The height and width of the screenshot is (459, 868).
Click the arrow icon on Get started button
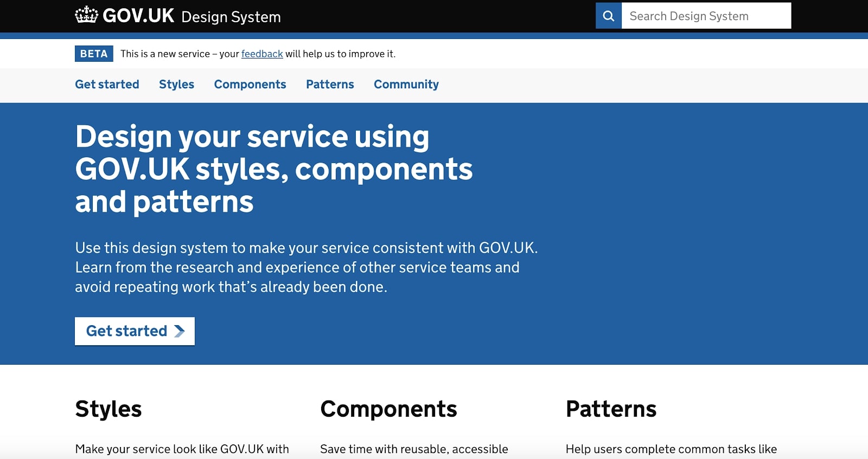pos(180,331)
